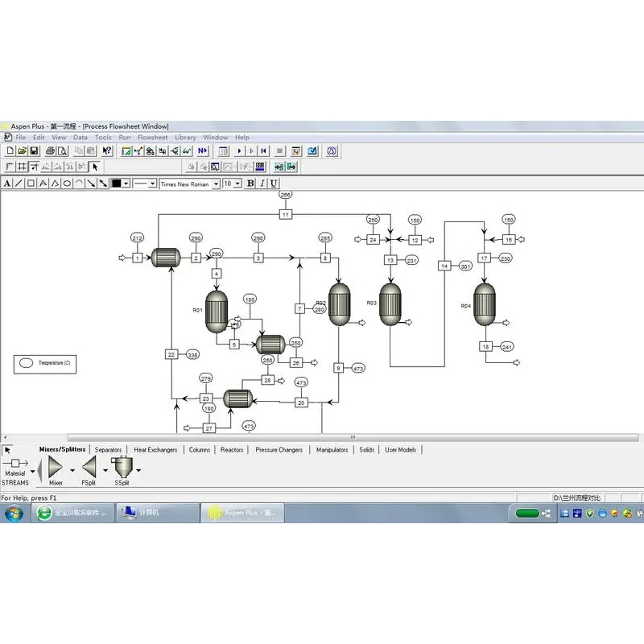Reinitialize simulation with the rewind icon
Image resolution: width=644 pixels, height=644 pixels.
(x=265, y=151)
